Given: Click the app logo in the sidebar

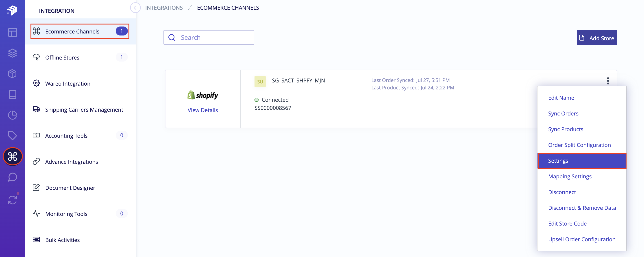Looking at the screenshot, I should point(12,11).
